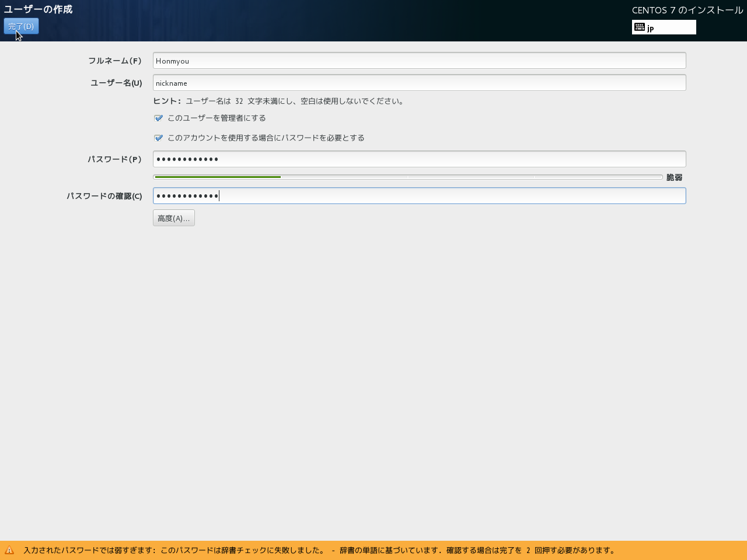This screenshot has width=747, height=560.
Task: Toggle the password-required account checkbox
Action: coord(158,138)
